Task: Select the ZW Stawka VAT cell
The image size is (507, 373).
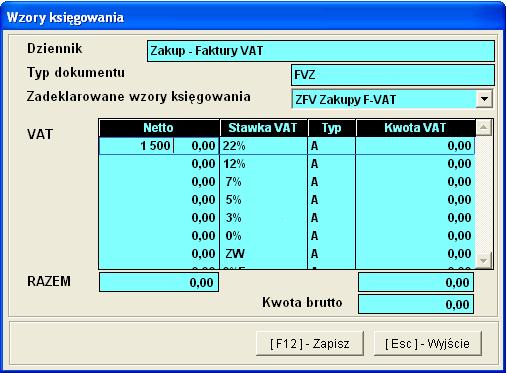Action: point(264,254)
